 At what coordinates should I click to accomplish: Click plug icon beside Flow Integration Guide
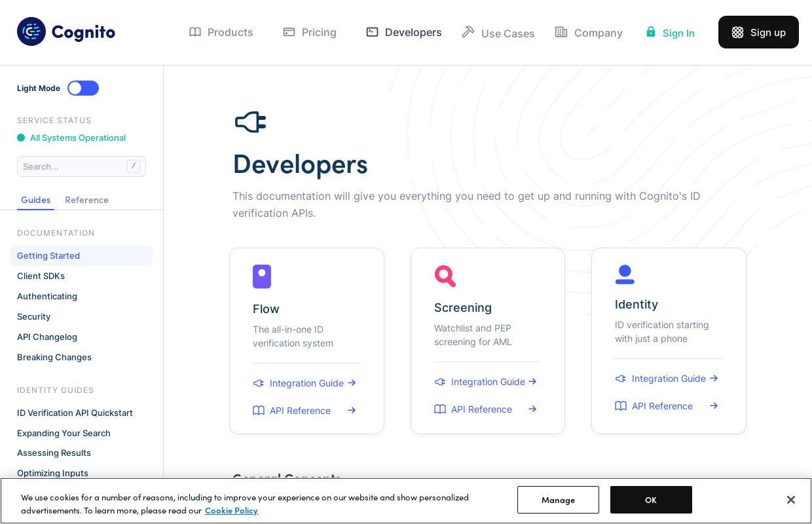259,383
